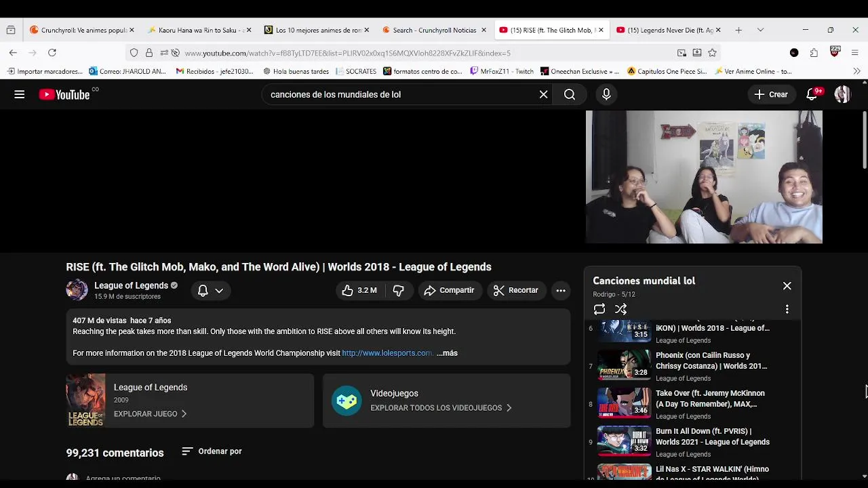Image resolution: width=868 pixels, height=488 pixels.
Task: Open the YouTube guide hamburger menu
Action: [x=20, y=94]
